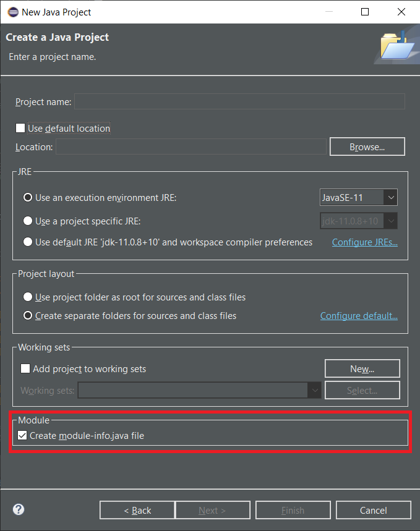Click the Browse... button

(x=367, y=147)
